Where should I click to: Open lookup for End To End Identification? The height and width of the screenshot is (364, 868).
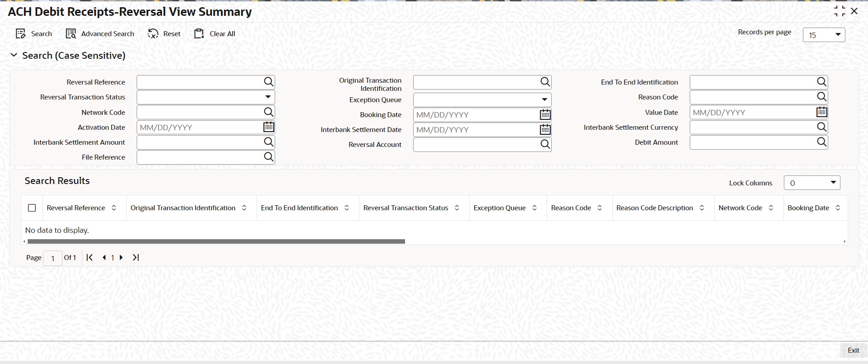[822, 82]
